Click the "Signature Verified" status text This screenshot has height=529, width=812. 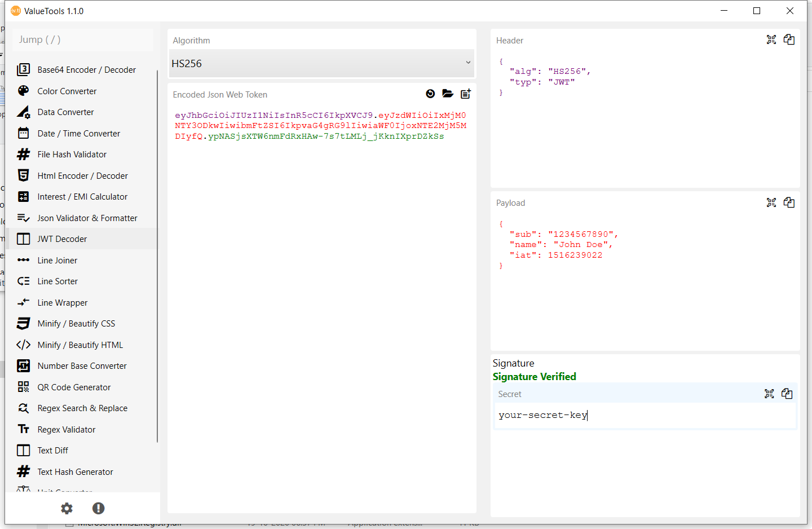tap(535, 377)
